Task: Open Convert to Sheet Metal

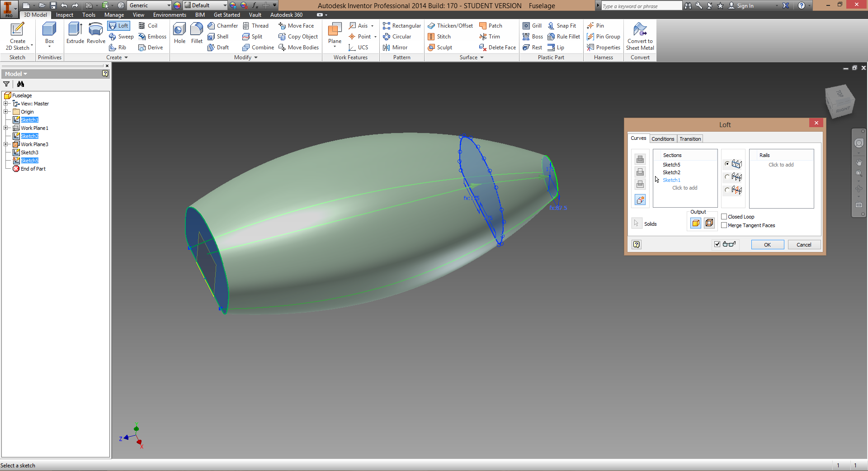Action: [x=640, y=36]
